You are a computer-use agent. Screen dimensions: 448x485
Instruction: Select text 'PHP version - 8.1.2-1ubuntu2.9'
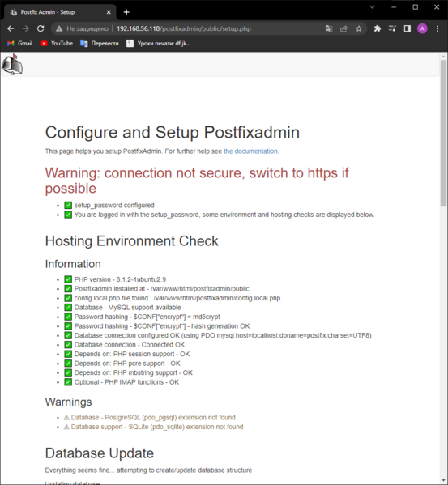coord(120,279)
